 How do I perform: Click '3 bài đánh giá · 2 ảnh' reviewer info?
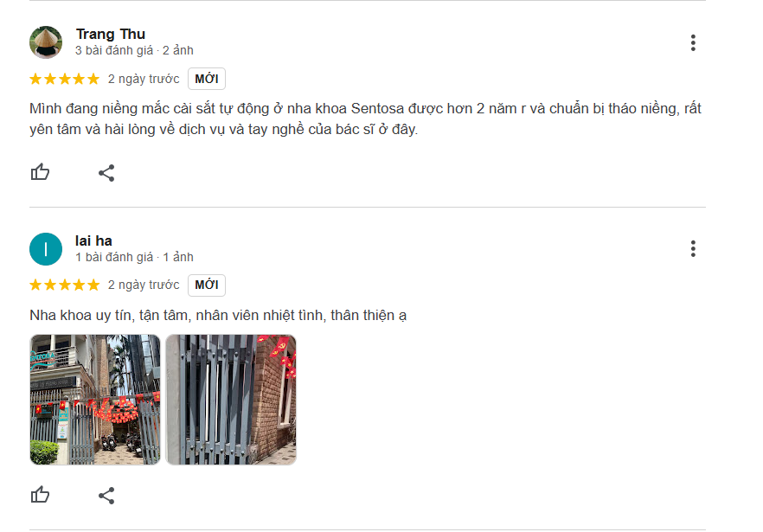(x=134, y=50)
